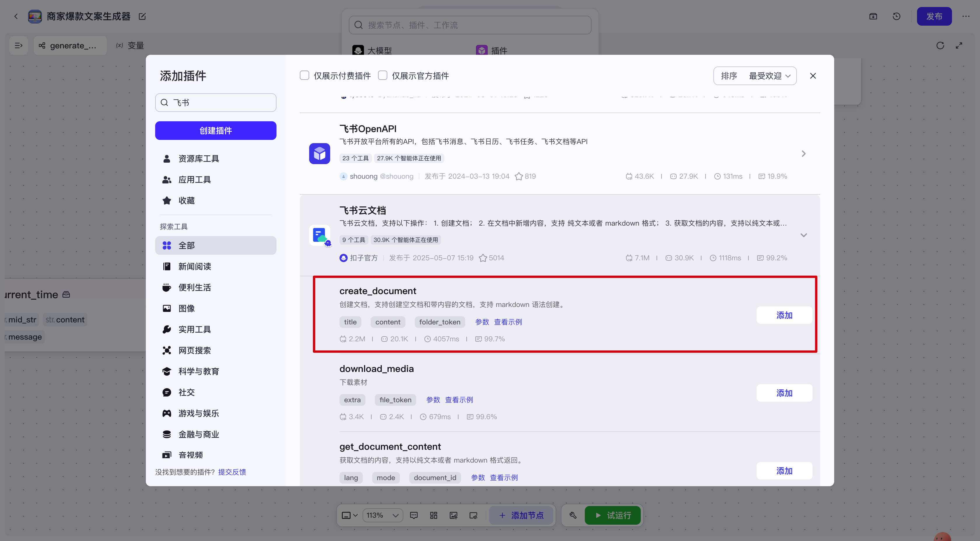Image resolution: width=980 pixels, height=541 pixels.
Task: Open the 113% zoom dropdown
Action: coord(382,515)
